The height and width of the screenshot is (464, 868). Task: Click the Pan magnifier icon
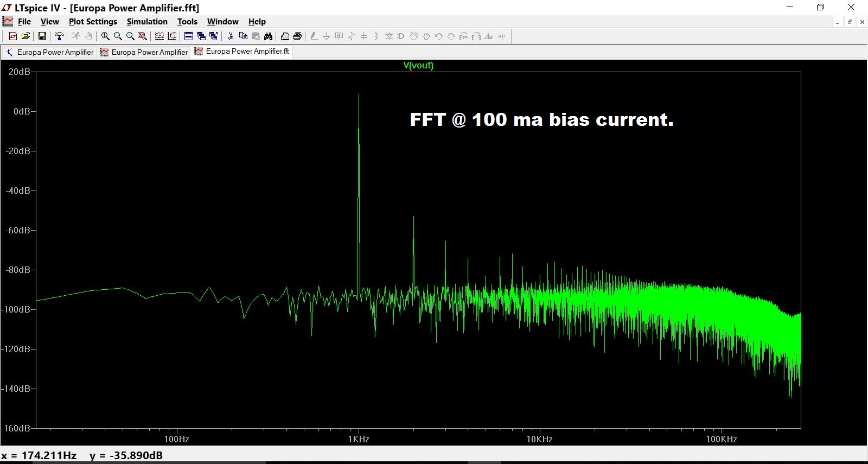(x=118, y=36)
